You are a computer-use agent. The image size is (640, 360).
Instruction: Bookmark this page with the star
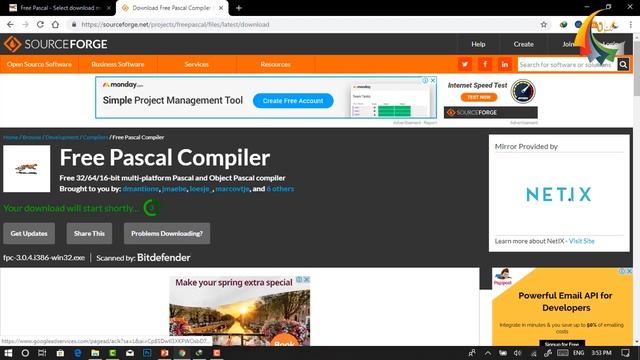[x=544, y=24]
